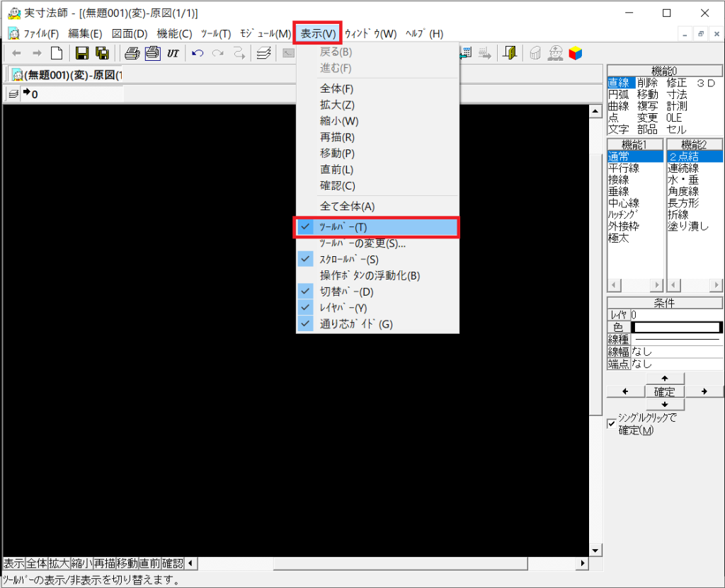Save the drawing with the single-floppy icon
725x588 pixels.
(82, 54)
